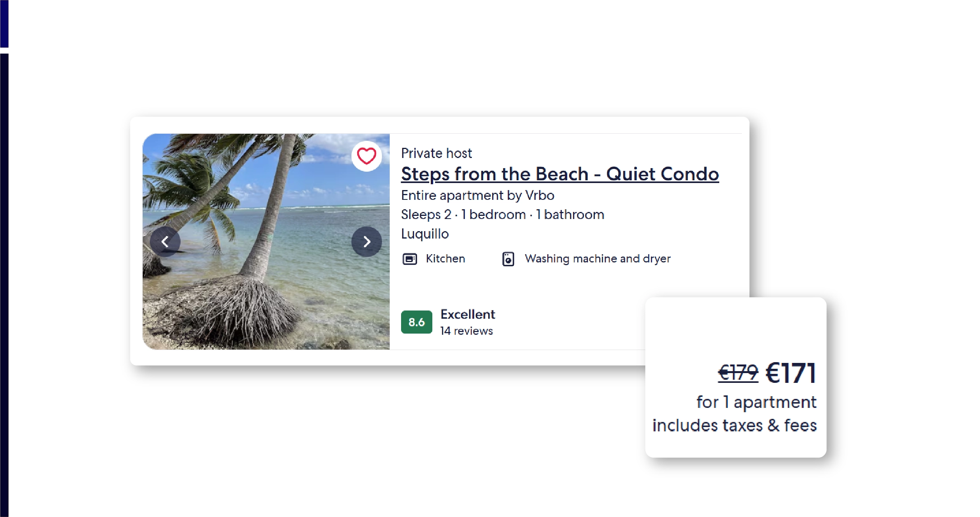Click the heart outline inside the white circle
Viewport: 980px width, 517px height.
click(365, 156)
